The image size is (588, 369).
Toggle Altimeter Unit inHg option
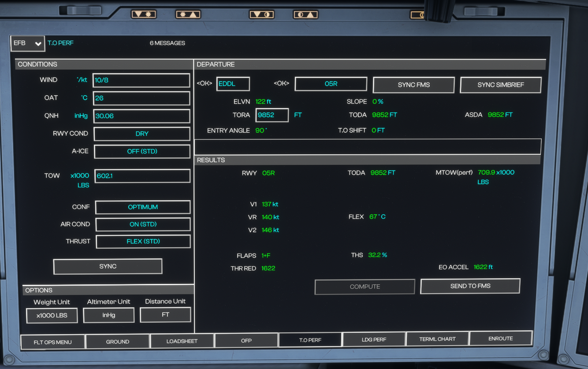[108, 315]
